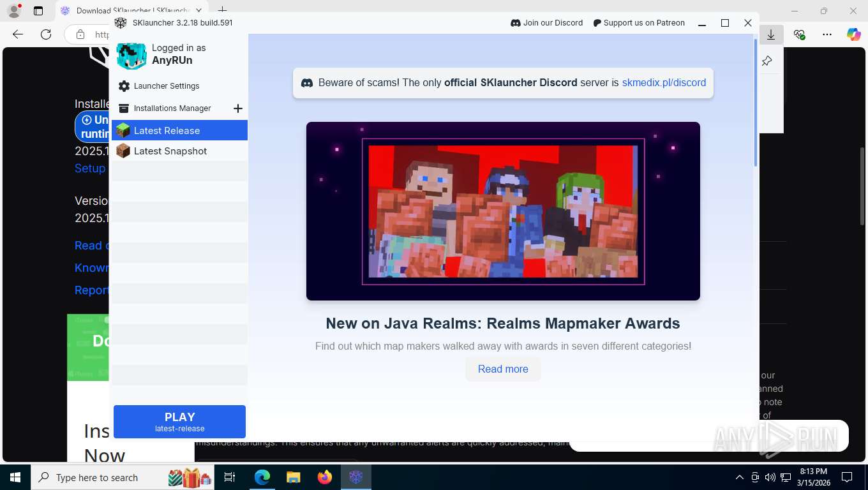
Task: Select Latest Snapshot dirt block icon
Action: (123, 151)
